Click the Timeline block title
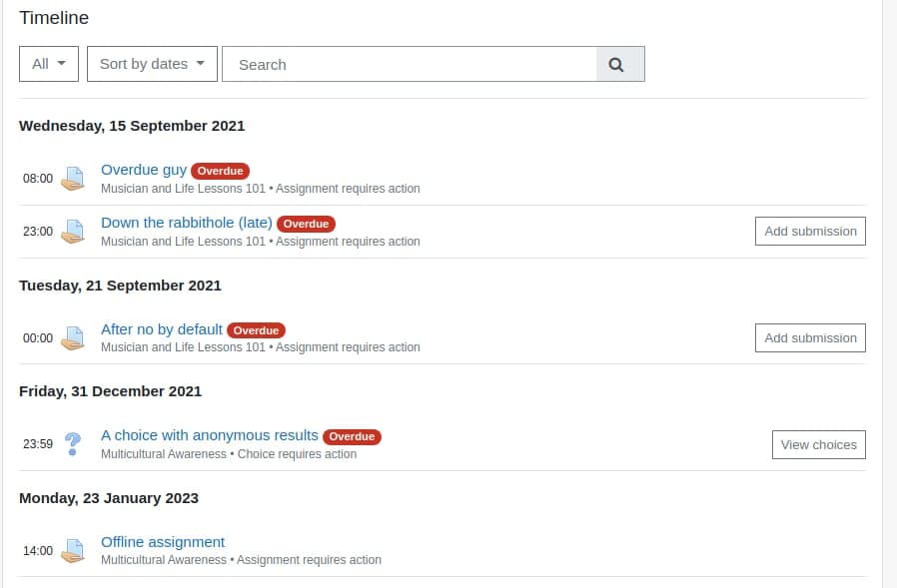Image resolution: width=897 pixels, height=588 pixels. pos(54,18)
